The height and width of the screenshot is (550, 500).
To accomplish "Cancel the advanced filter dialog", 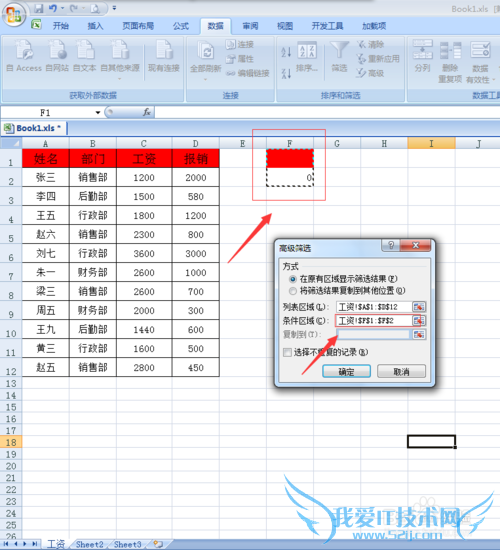I will (x=401, y=371).
